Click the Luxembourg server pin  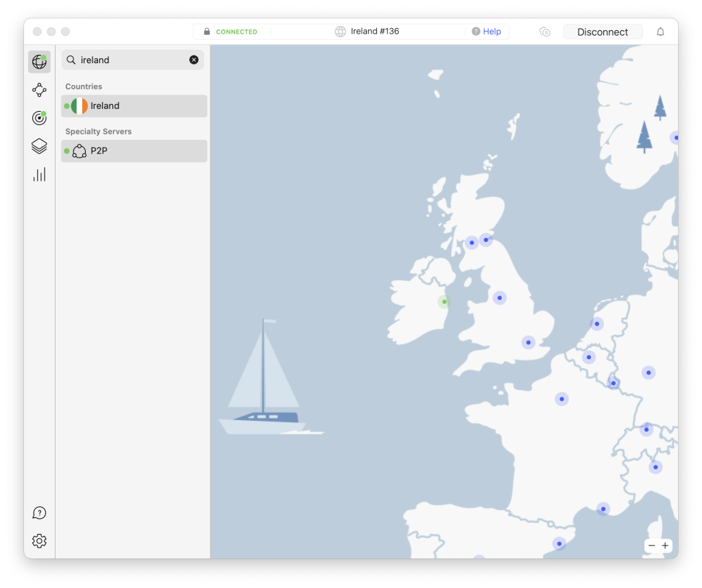[614, 383]
